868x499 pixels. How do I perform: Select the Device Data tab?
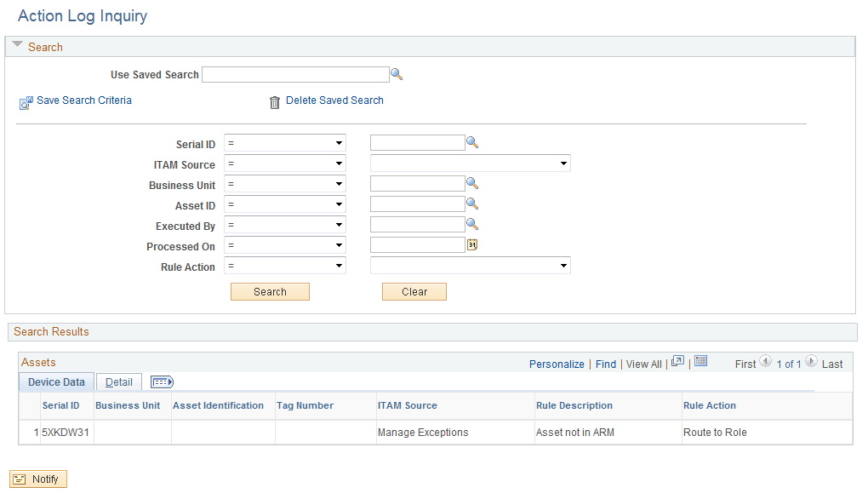pyautogui.click(x=56, y=381)
